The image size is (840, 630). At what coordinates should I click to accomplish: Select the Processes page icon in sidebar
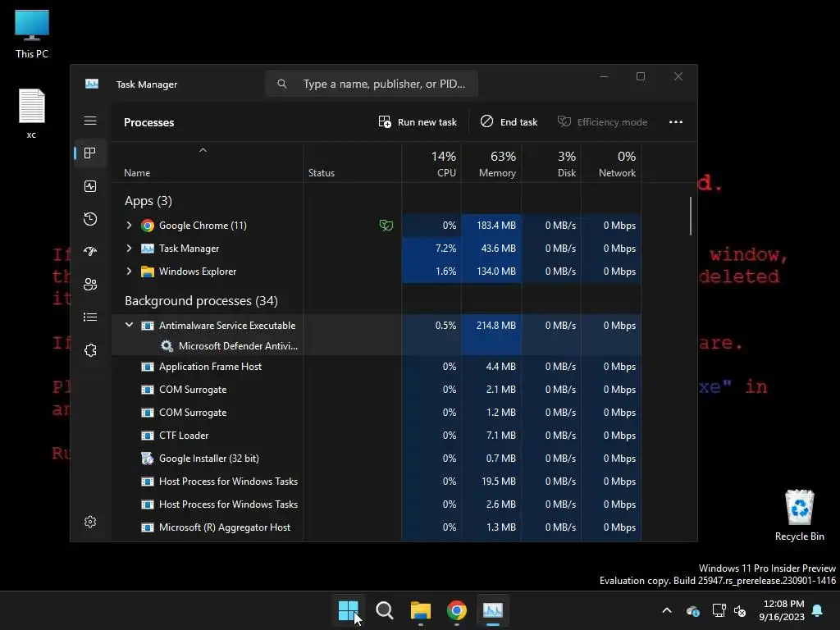(x=90, y=153)
